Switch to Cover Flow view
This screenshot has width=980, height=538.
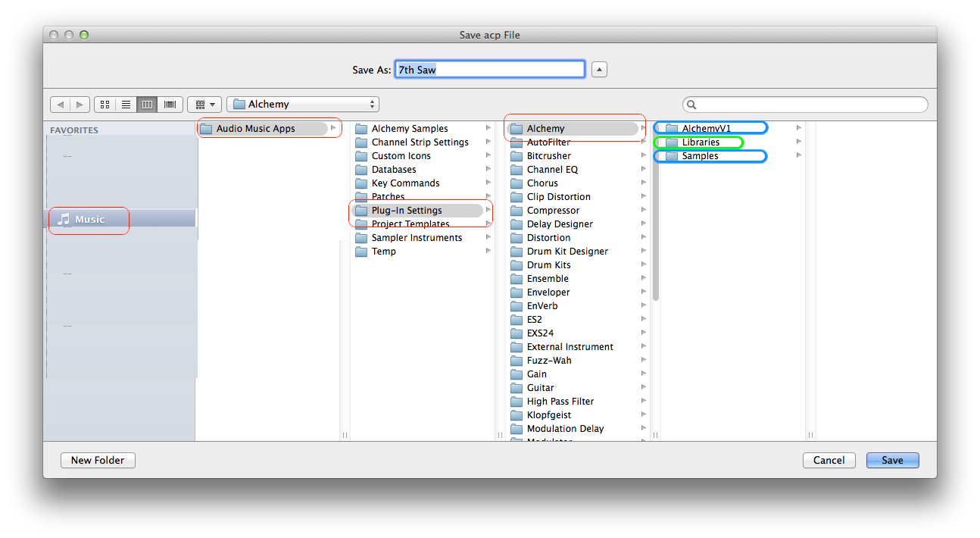click(x=170, y=105)
